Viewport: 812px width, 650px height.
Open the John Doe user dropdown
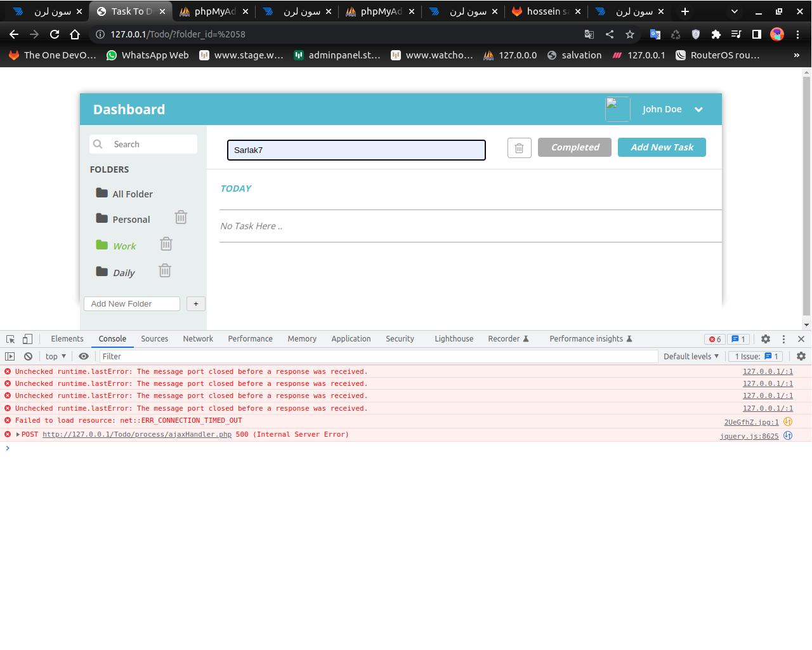coord(673,109)
